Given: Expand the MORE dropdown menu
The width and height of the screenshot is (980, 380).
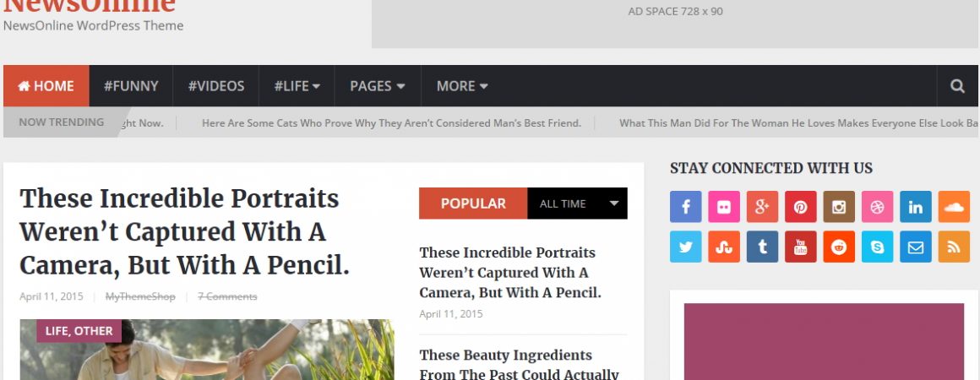Looking at the screenshot, I should click(x=462, y=86).
